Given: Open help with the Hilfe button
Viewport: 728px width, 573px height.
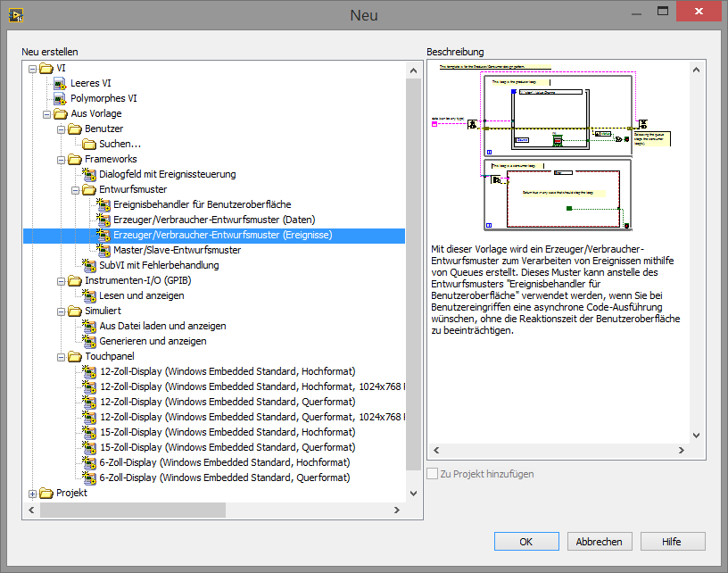Looking at the screenshot, I should pos(672,542).
